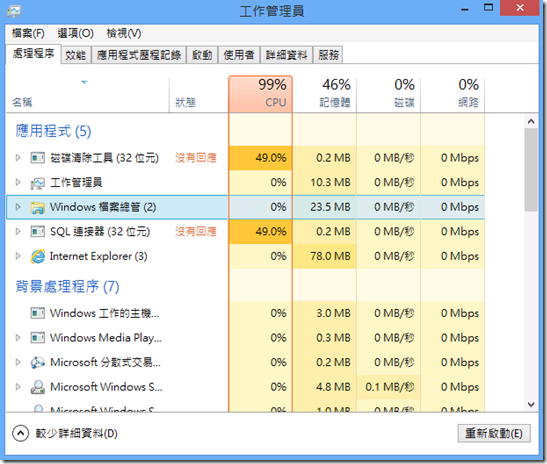
Task: Click the vertical scrollbar thumb
Action: [531, 170]
